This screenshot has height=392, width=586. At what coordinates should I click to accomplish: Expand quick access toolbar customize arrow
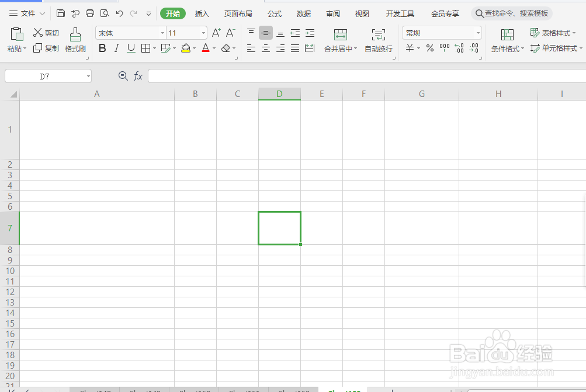click(x=148, y=14)
